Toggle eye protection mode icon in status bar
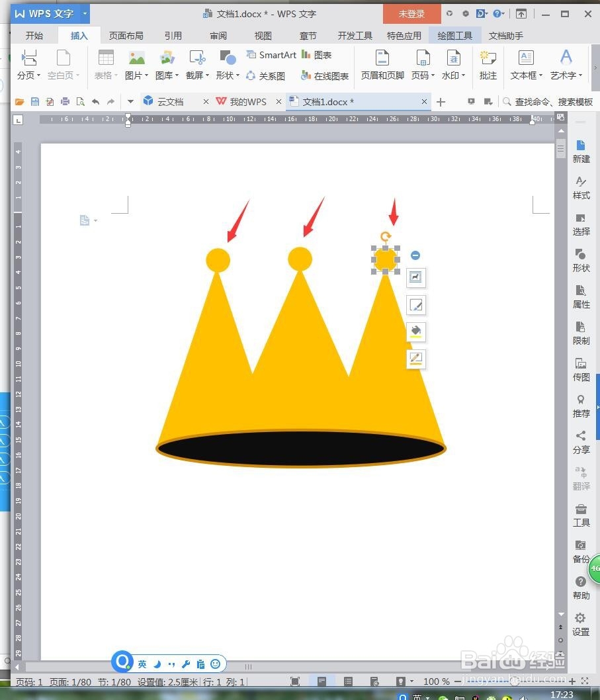This screenshot has width=600, height=700. tap(400, 681)
